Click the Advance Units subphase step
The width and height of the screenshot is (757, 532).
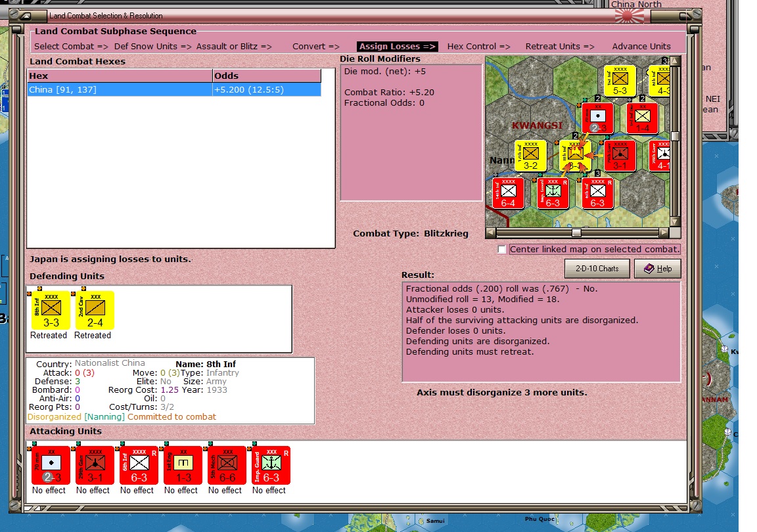pos(641,47)
